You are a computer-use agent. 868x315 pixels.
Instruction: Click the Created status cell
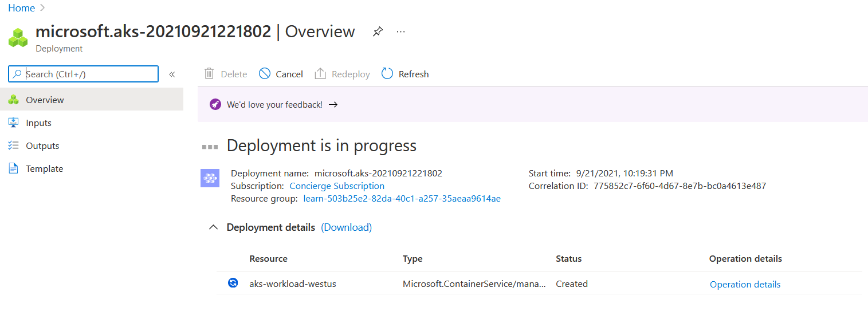(572, 283)
